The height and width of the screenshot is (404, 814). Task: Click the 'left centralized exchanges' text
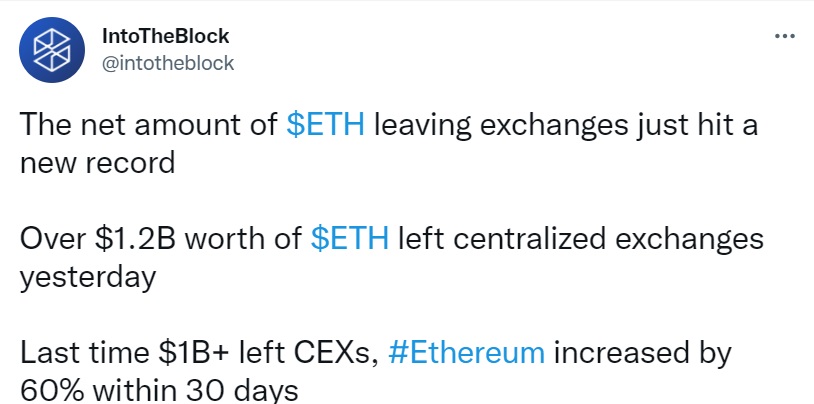(x=580, y=239)
